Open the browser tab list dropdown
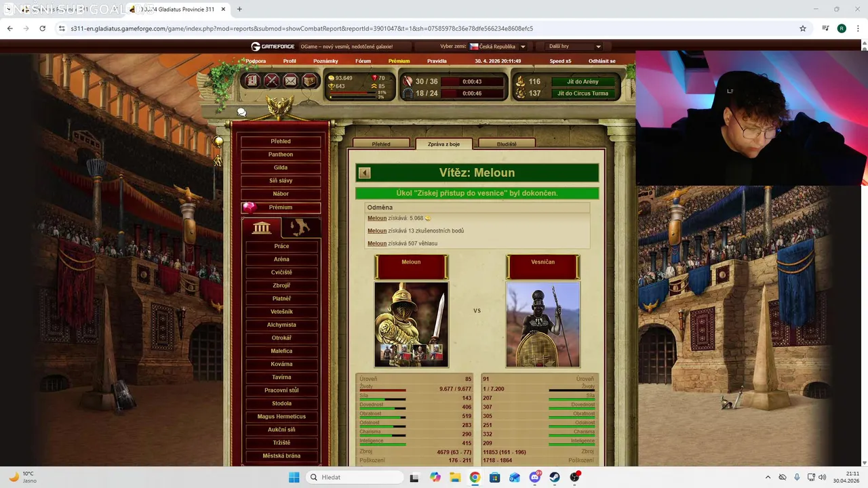The width and height of the screenshot is (868, 488). tap(9, 9)
